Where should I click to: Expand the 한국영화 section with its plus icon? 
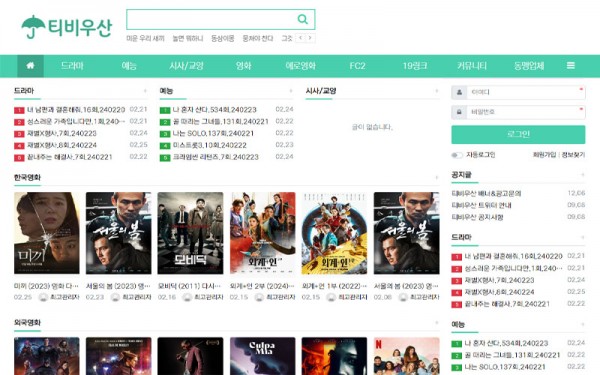[437, 177]
